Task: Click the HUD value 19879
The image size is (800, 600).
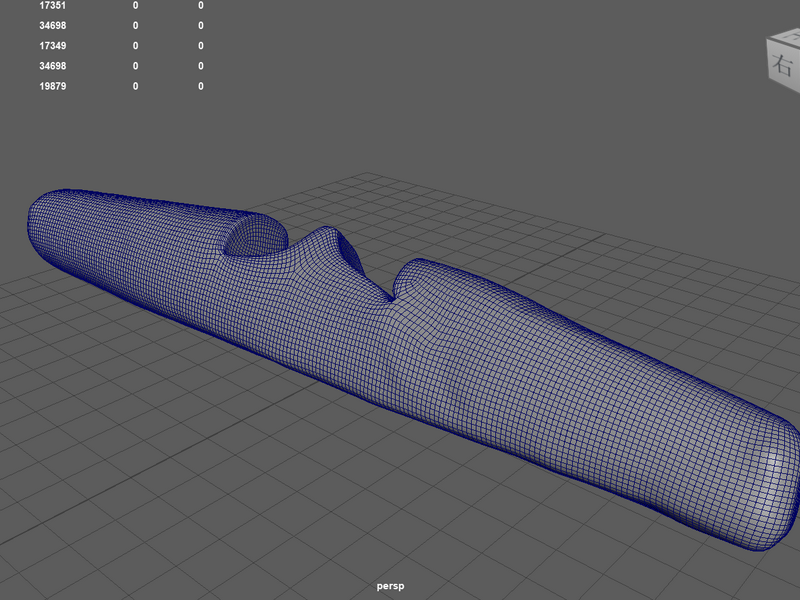Action: [x=53, y=86]
